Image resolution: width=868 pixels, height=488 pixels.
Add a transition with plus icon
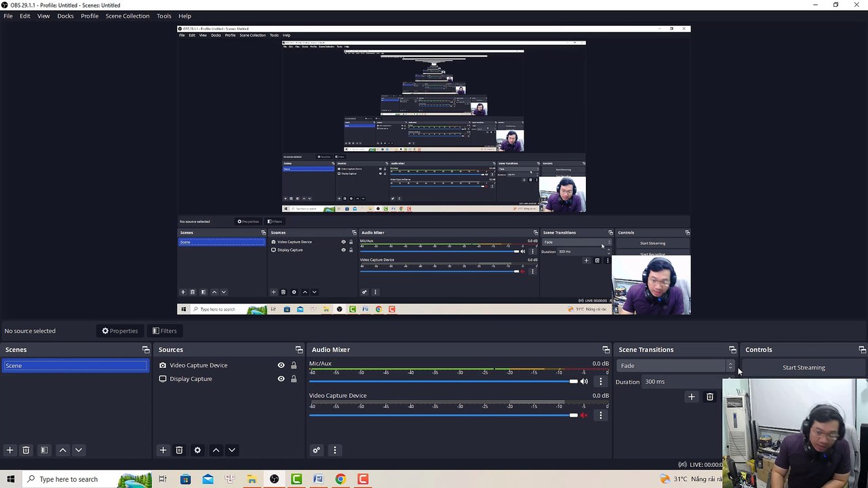[691, 396]
